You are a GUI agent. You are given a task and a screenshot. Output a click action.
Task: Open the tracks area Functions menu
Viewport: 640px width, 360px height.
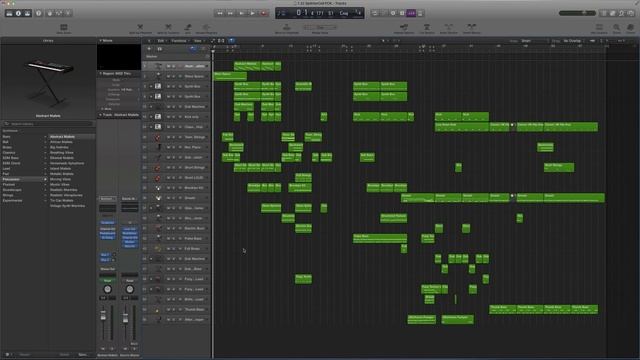[x=179, y=41]
